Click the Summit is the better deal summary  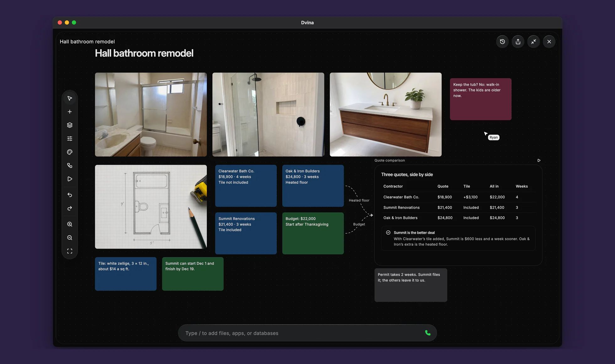(x=458, y=238)
